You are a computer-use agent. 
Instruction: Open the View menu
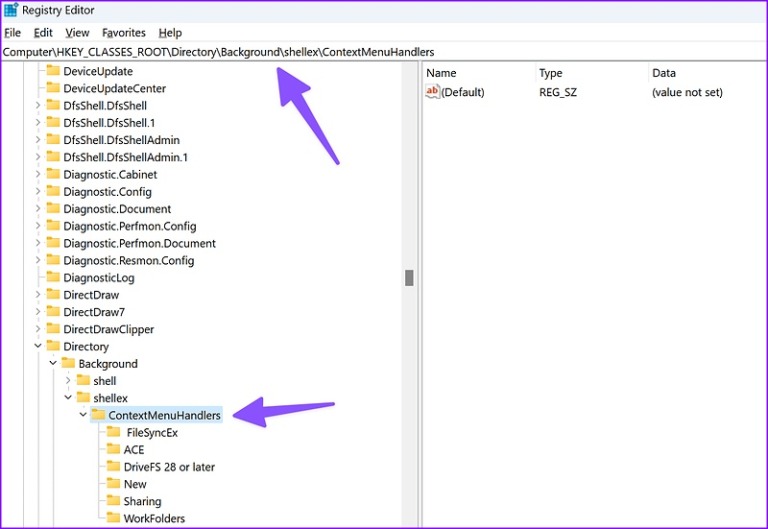pyautogui.click(x=77, y=33)
